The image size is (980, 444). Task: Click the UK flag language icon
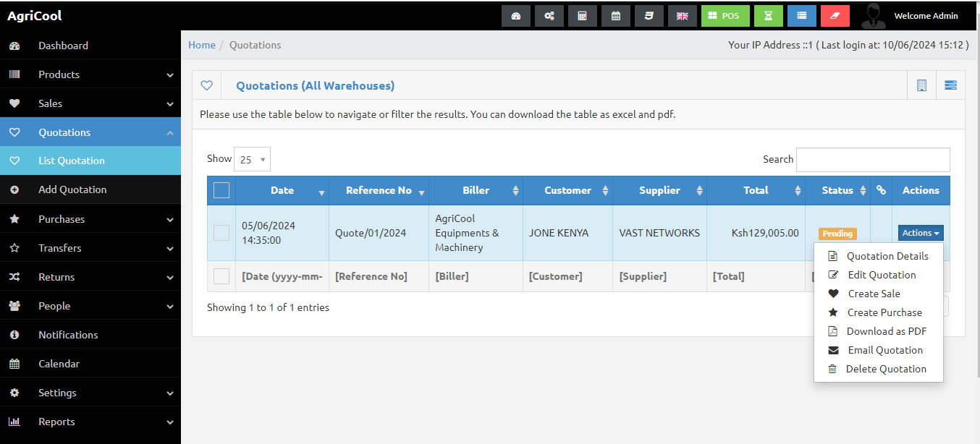tap(682, 16)
